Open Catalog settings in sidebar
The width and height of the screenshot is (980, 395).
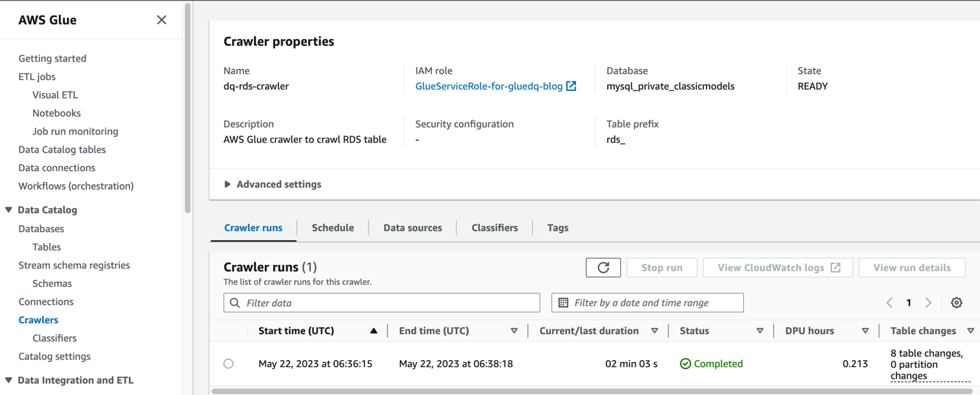point(55,357)
